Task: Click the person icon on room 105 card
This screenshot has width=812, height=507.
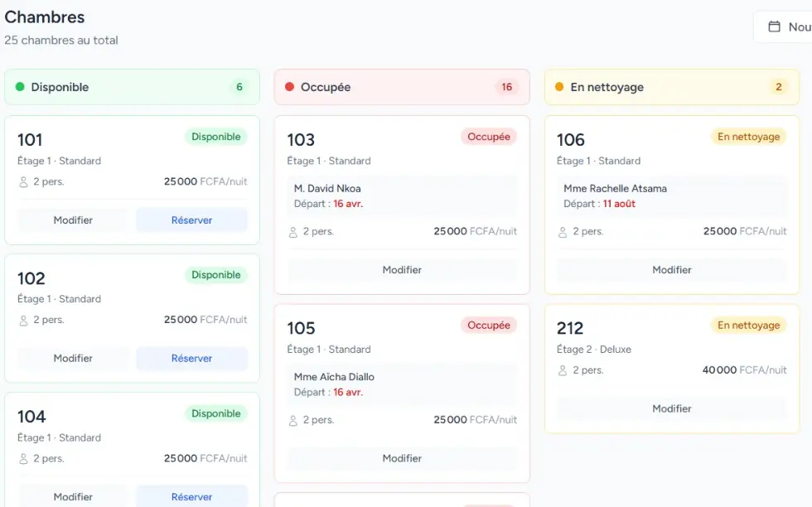Action: pos(293,421)
